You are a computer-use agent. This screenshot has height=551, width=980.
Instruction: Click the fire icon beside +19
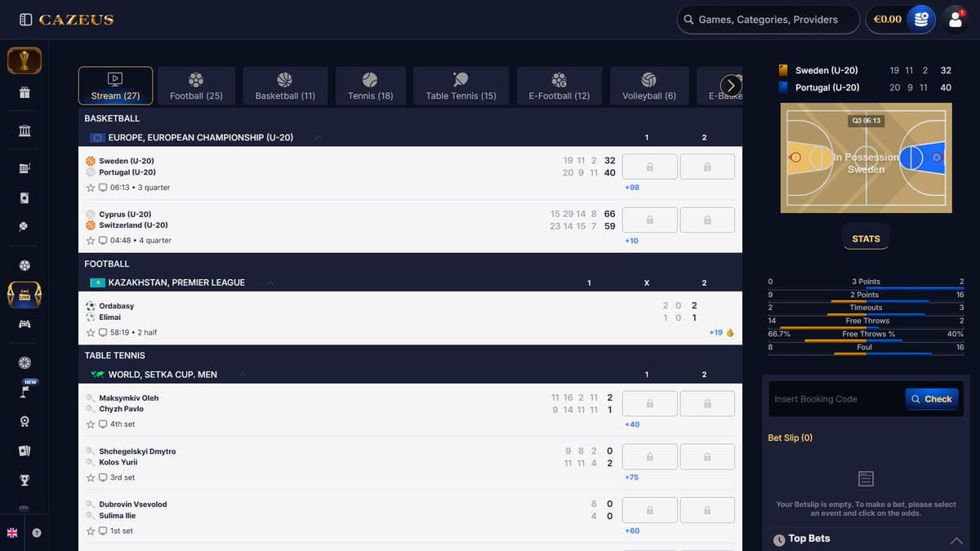(x=730, y=332)
